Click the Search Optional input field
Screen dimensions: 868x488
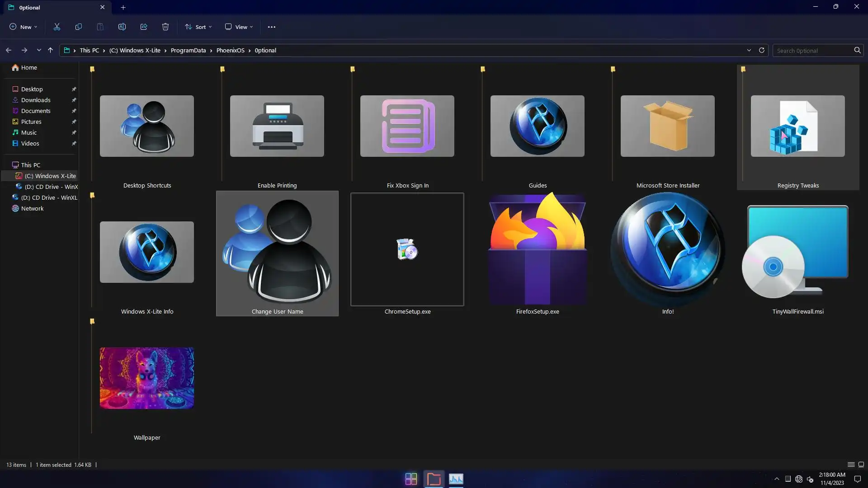(x=813, y=50)
